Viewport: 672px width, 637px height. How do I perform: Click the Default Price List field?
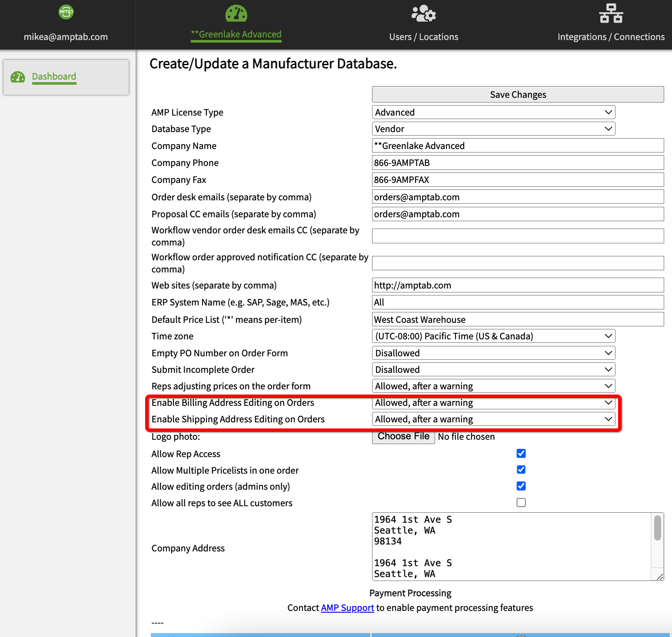pos(518,319)
